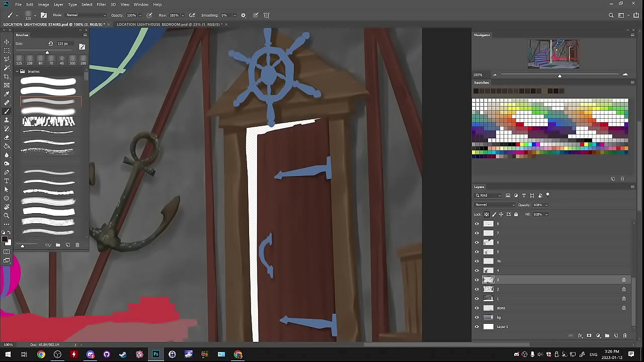This screenshot has width=644, height=362.
Task: Toggle visibility of layer 4b
Action: (477, 261)
